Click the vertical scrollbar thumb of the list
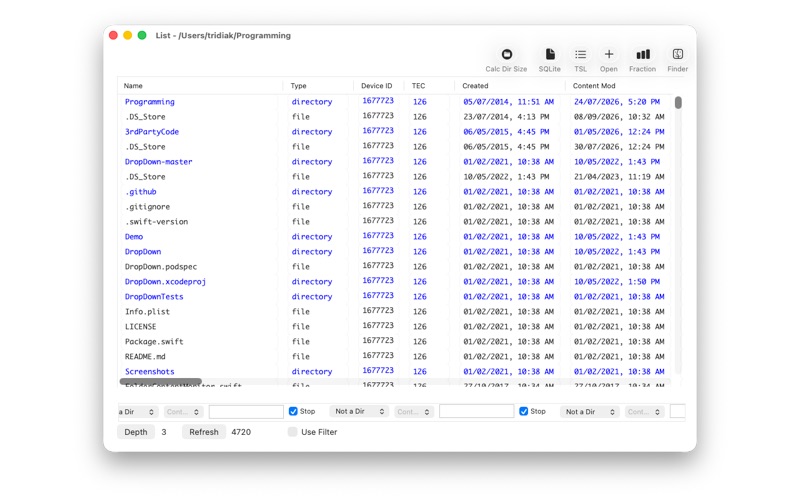Image resolution: width=800 pixels, height=500 pixels. pos(678,103)
